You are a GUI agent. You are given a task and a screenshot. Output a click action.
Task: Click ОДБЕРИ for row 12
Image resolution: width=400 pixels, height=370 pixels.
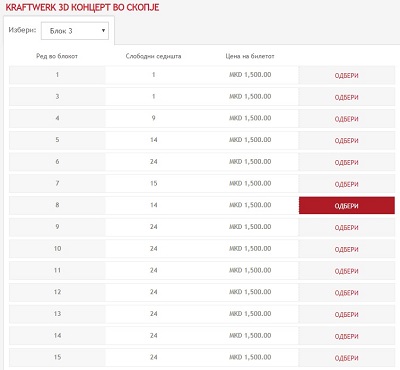tap(347, 293)
